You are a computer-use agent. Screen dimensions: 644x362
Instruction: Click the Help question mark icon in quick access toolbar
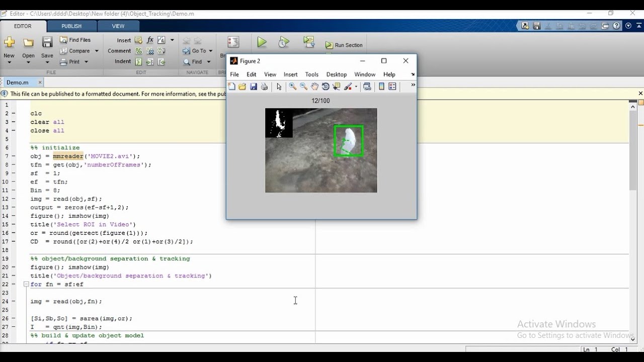pyautogui.click(x=617, y=26)
